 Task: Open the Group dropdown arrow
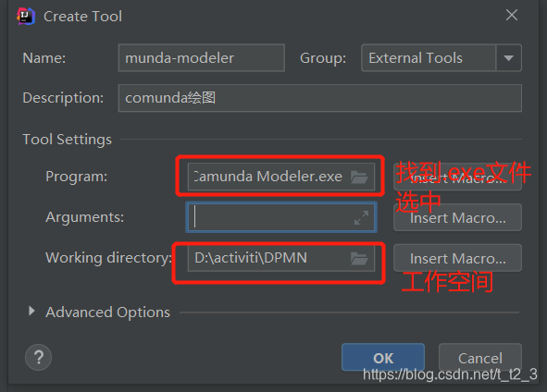pyautogui.click(x=509, y=58)
